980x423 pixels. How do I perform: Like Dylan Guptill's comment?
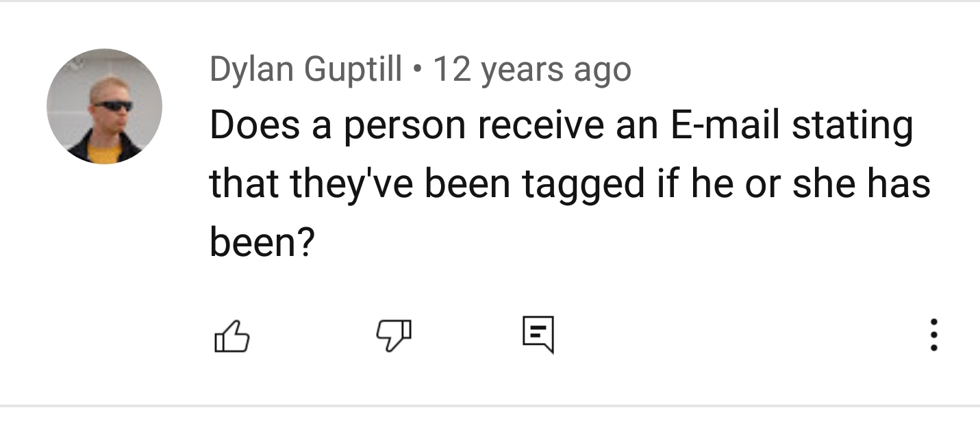[232, 337]
